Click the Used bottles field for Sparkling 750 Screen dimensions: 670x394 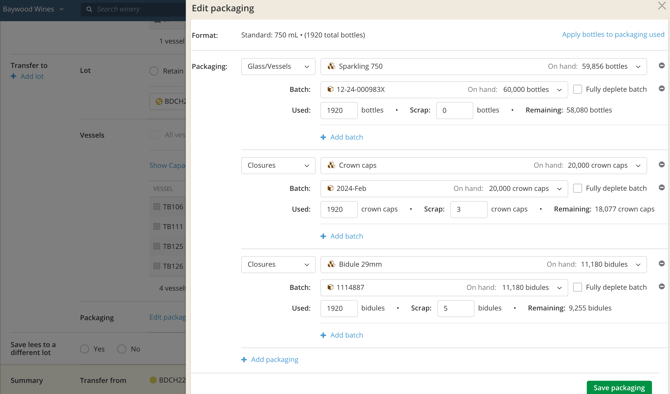[339, 110]
